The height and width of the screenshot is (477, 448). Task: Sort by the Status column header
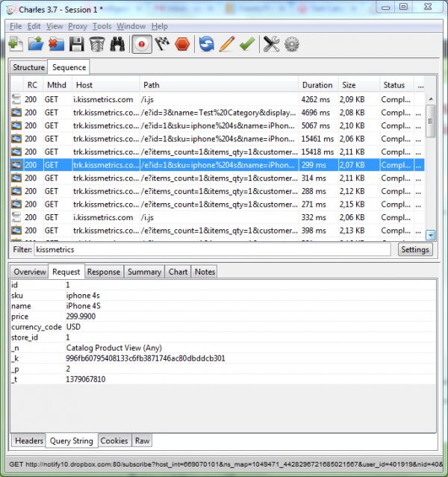click(x=396, y=85)
